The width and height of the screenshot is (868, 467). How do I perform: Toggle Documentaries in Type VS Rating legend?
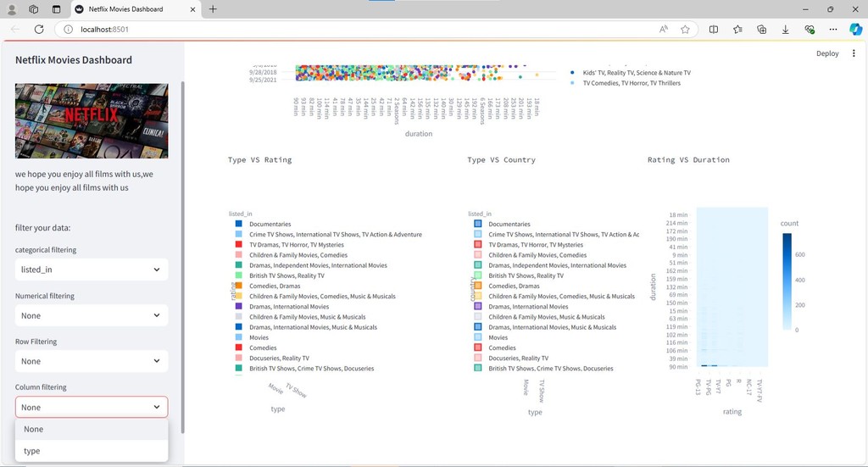point(270,224)
